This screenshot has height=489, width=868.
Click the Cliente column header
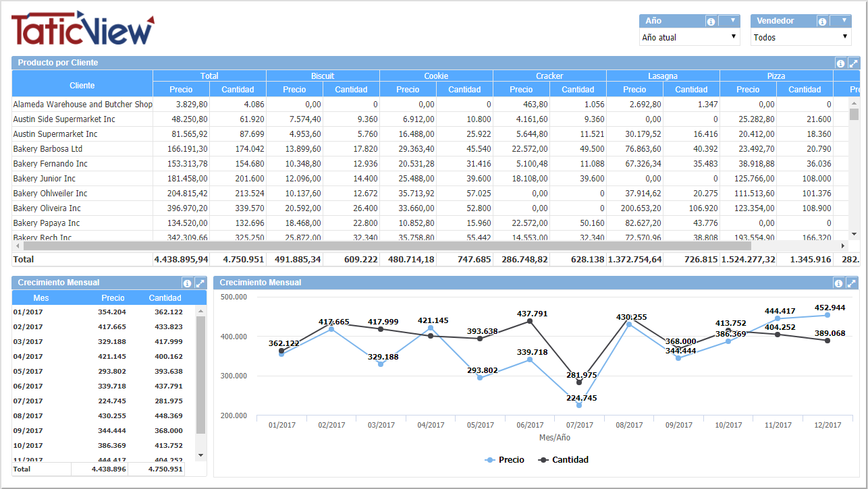tap(82, 86)
